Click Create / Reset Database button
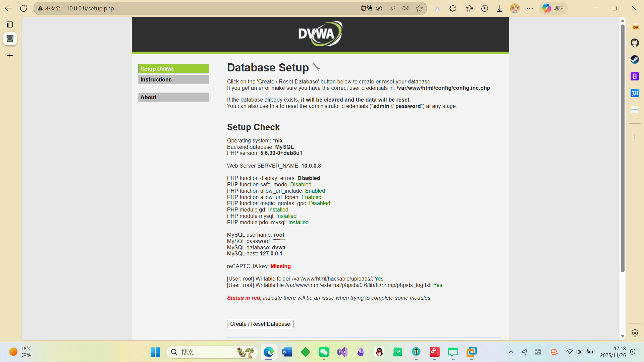The height and width of the screenshot is (362, 644). 260,324
